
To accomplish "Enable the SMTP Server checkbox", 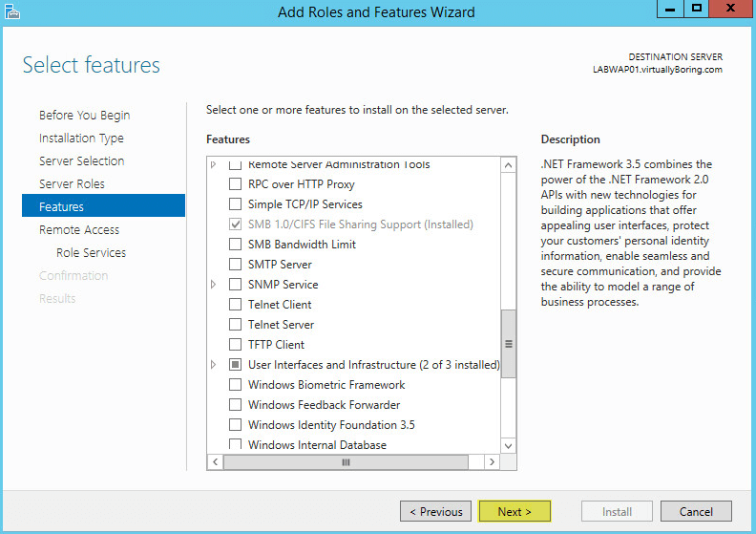I will pos(235,265).
